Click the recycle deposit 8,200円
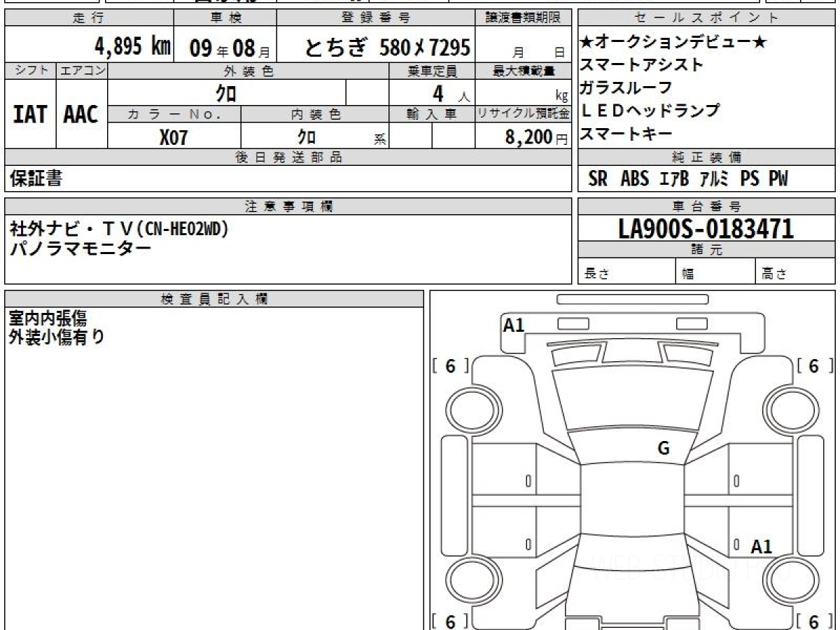Screen dimensions: 840x630 point(536,137)
